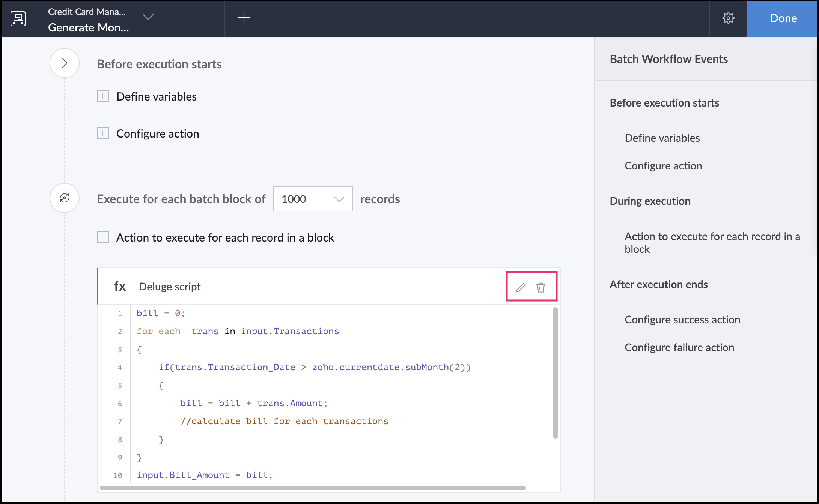Click the if trans.Transaction_Date code line

(x=315, y=367)
